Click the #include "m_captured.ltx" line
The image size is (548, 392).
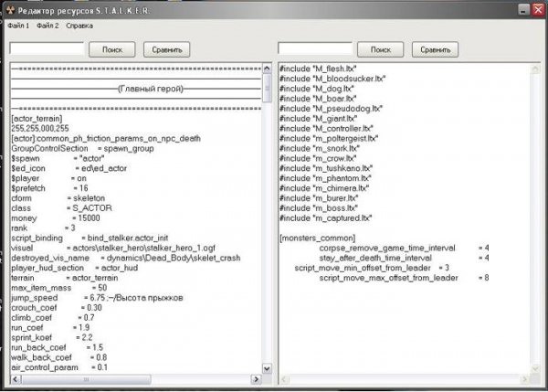326,217
